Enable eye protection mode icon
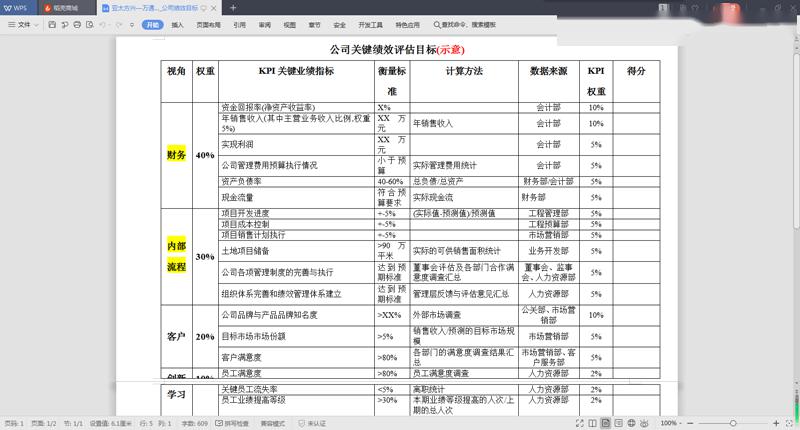The width and height of the screenshot is (800, 430). (x=644, y=423)
